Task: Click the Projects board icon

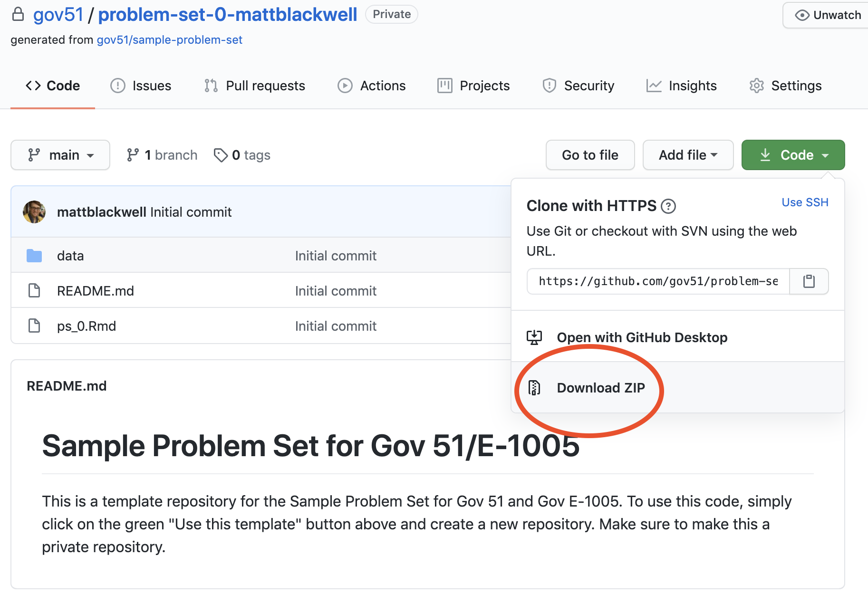Action: pyautogui.click(x=445, y=86)
